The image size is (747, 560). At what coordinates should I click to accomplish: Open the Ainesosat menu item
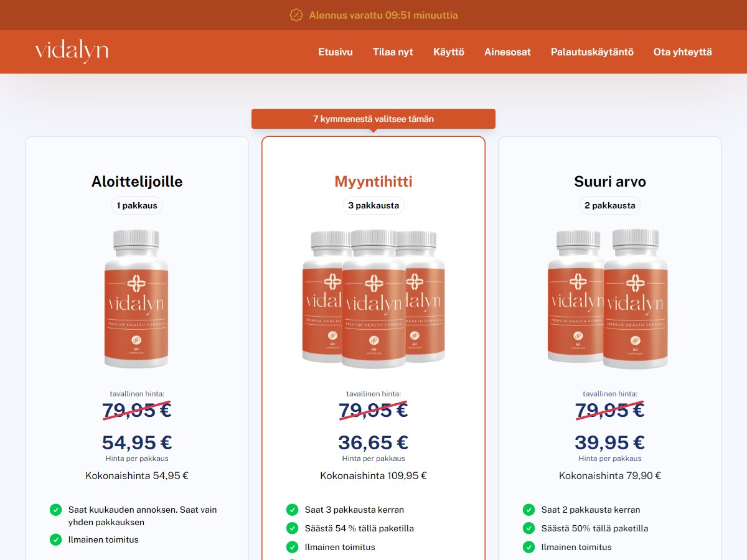pyautogui.click(x=507, y=52)
